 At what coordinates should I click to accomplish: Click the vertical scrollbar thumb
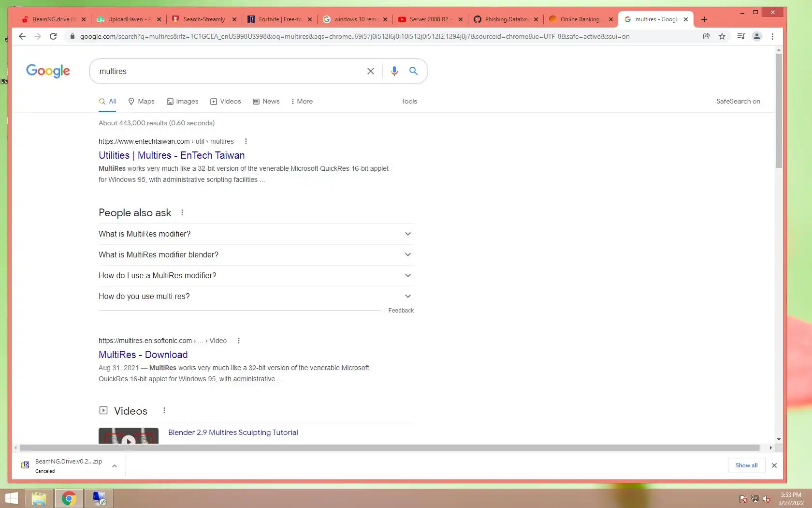778,111
